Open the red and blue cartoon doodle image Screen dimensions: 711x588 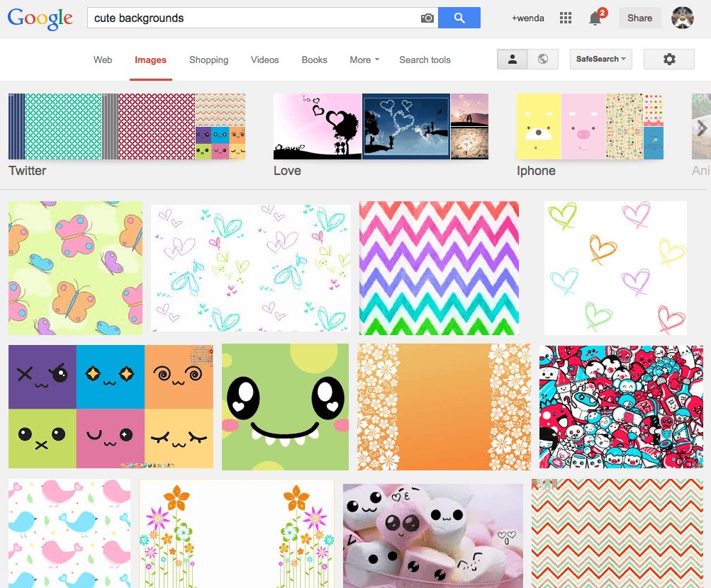(x=621, y=407)
